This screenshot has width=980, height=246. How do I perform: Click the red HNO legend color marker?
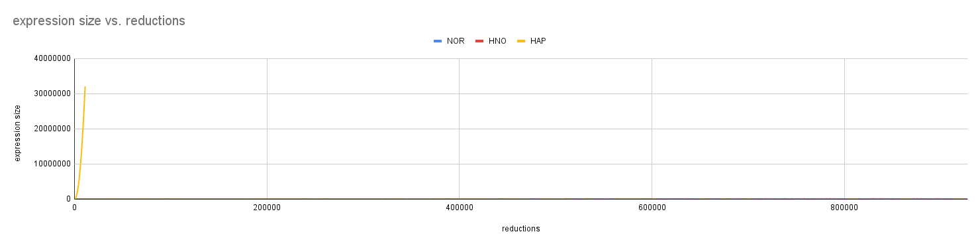click(x=479, y=41)
